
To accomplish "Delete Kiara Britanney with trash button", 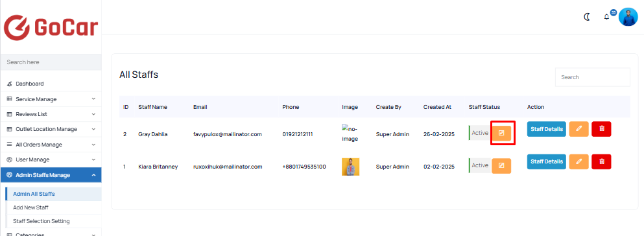I will pos(601,161).
